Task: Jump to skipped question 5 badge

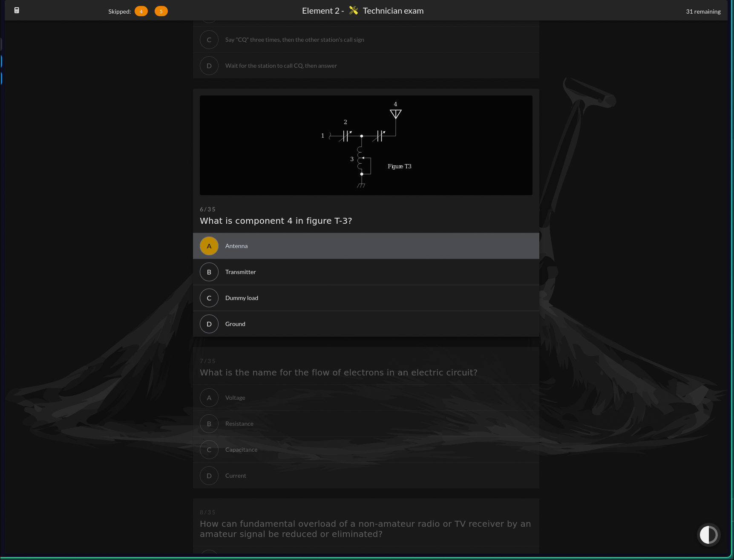Action: [x=161, y=12]
